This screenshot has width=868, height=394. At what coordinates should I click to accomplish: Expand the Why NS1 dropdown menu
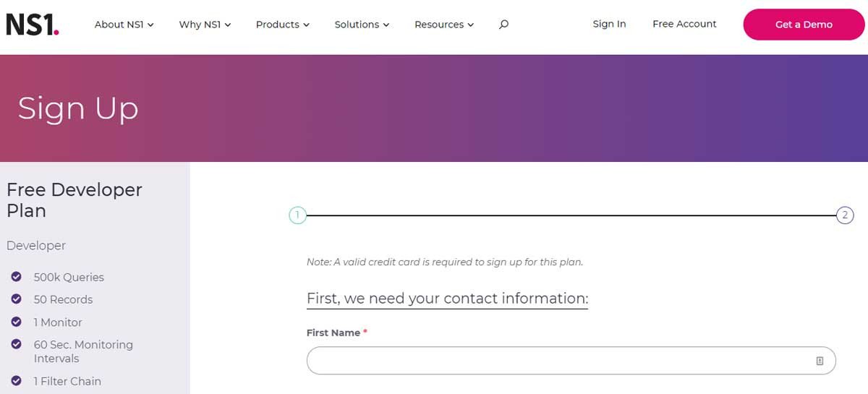(205, 24)
